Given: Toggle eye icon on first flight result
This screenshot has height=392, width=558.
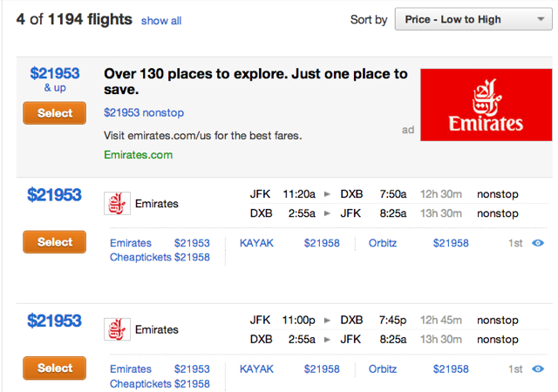Looking at the screenshot, I should coord(538,243).
